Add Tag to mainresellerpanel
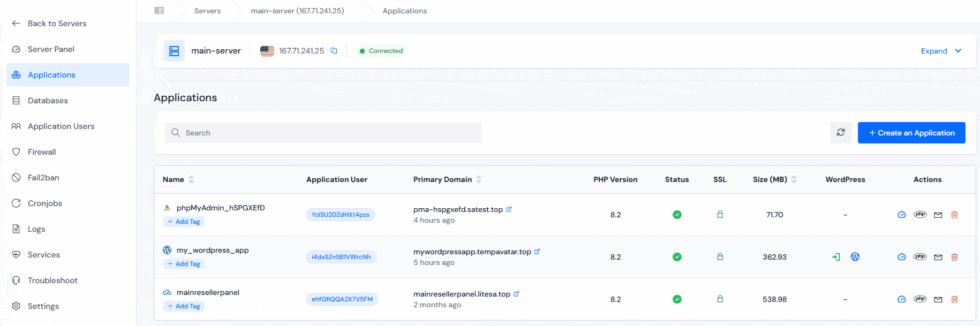This screenshot has height=326, width=980. [184, 306]
